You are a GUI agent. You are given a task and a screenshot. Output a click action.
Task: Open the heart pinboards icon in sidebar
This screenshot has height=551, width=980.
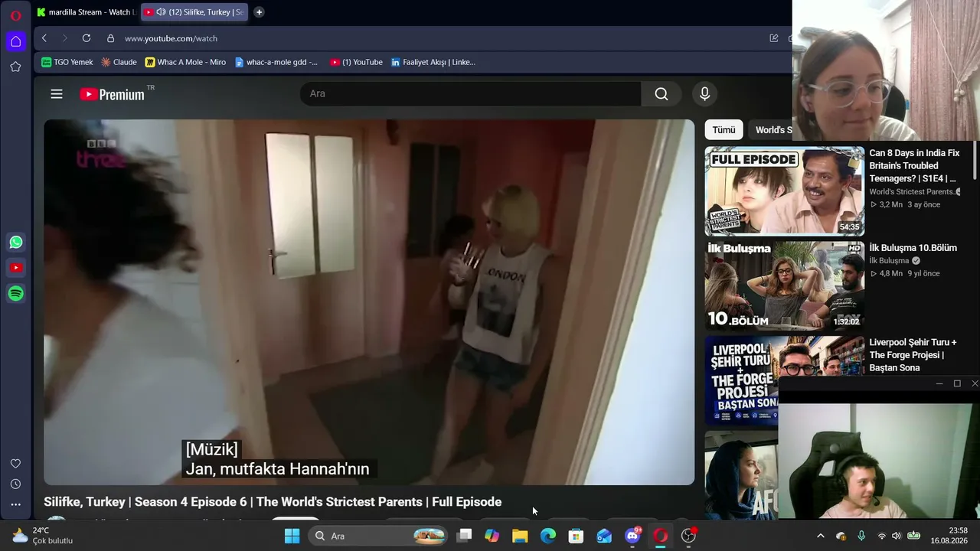point(15,464)
